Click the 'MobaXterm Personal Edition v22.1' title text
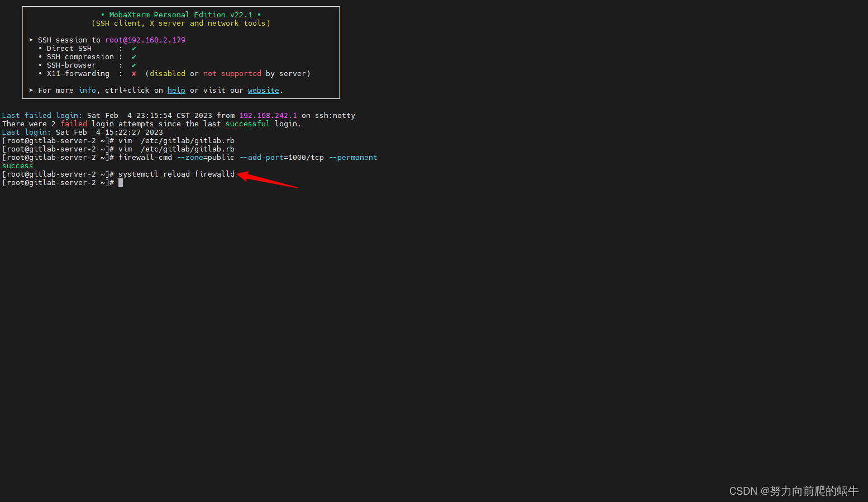 (181, 15)
